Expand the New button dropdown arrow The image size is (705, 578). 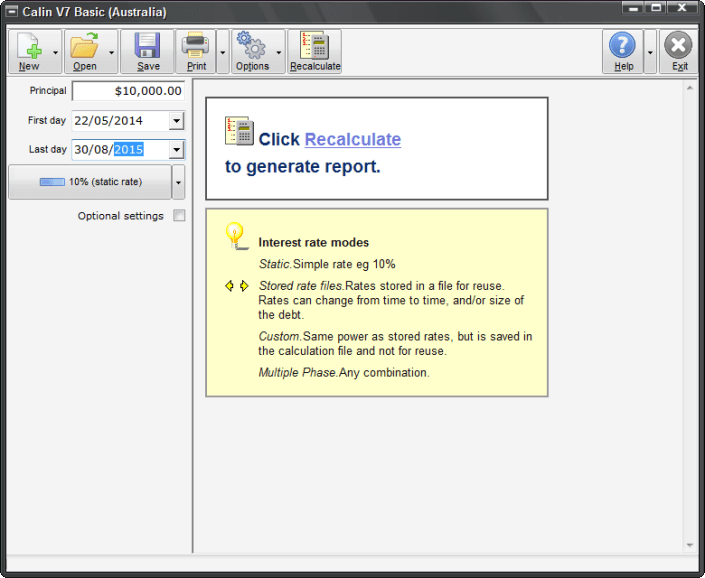tap(55, 53)
